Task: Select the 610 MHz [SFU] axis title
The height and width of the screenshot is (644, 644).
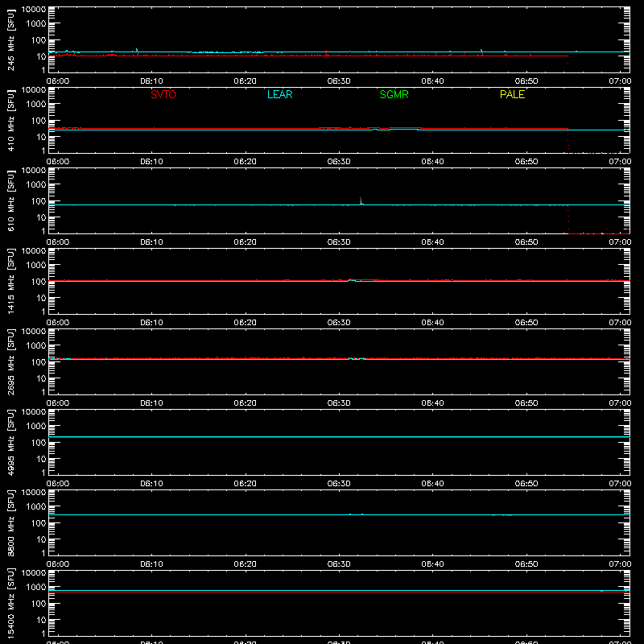Action: 11,200
